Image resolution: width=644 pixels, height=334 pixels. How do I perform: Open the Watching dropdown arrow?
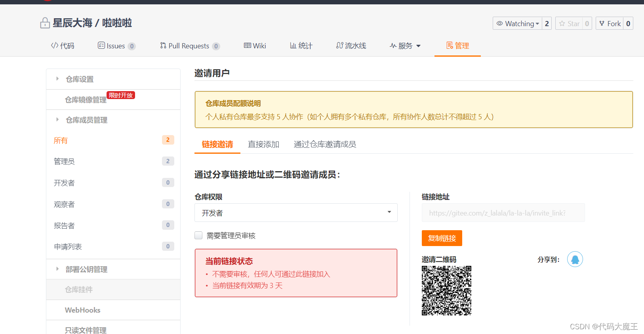(537, 24)
